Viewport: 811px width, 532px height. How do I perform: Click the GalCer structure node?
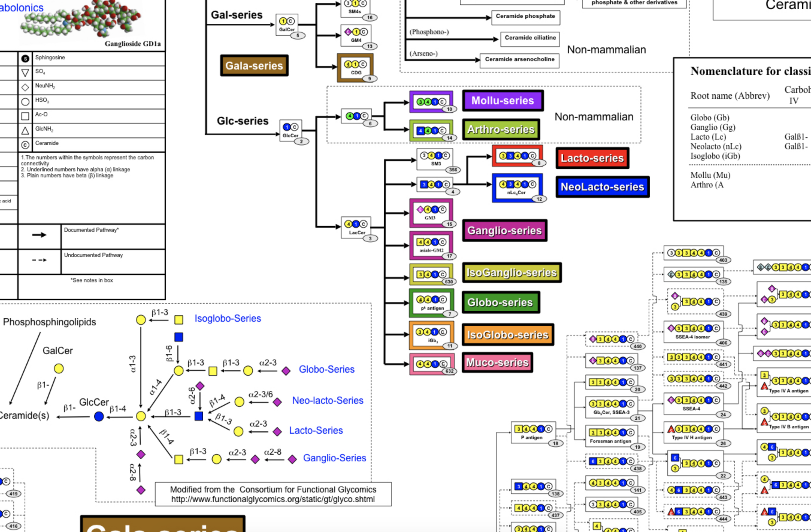pyautogui.click(x=287, y=25)
